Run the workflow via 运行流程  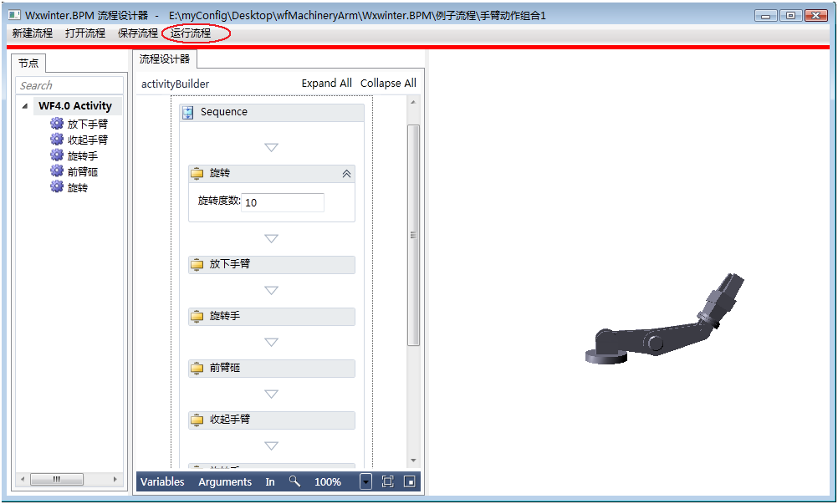coord(191,33)
